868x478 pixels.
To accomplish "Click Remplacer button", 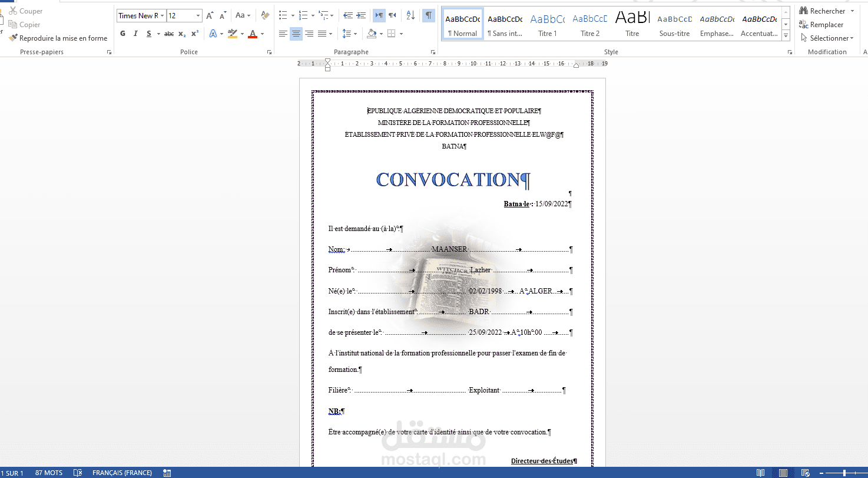I will 821,25.
